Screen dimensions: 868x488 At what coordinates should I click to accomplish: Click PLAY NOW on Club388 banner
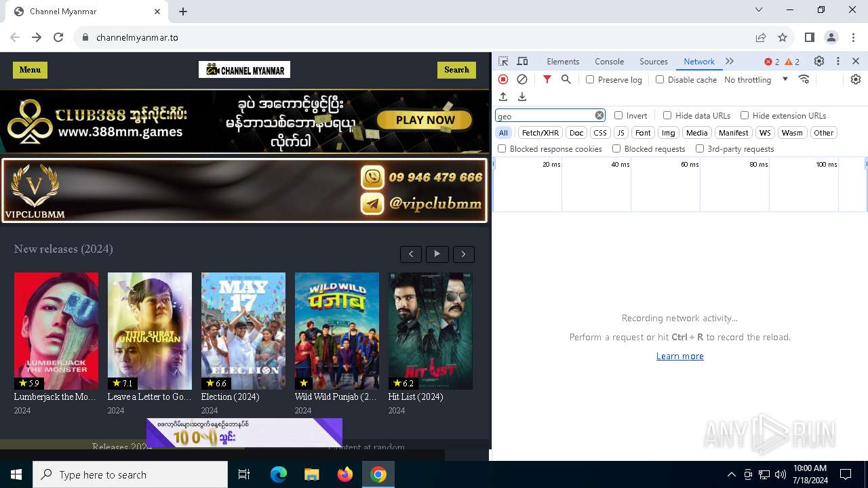tap(425, 120)
